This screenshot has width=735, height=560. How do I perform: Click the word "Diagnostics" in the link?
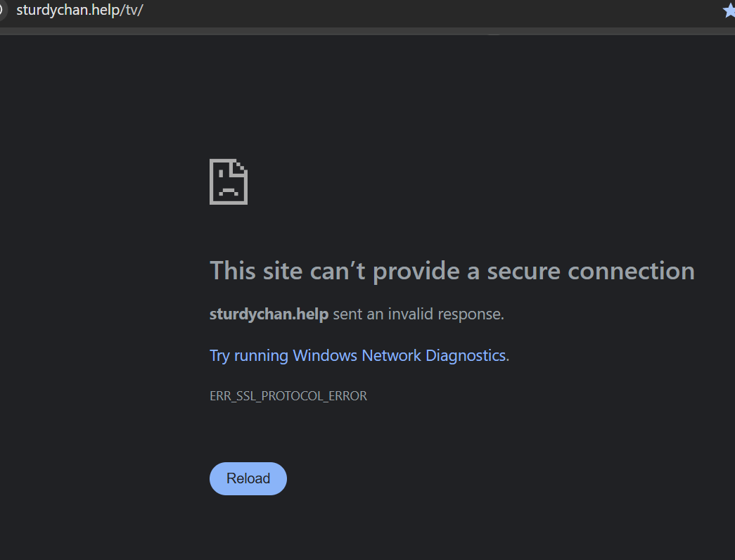(x=465, y=355)
